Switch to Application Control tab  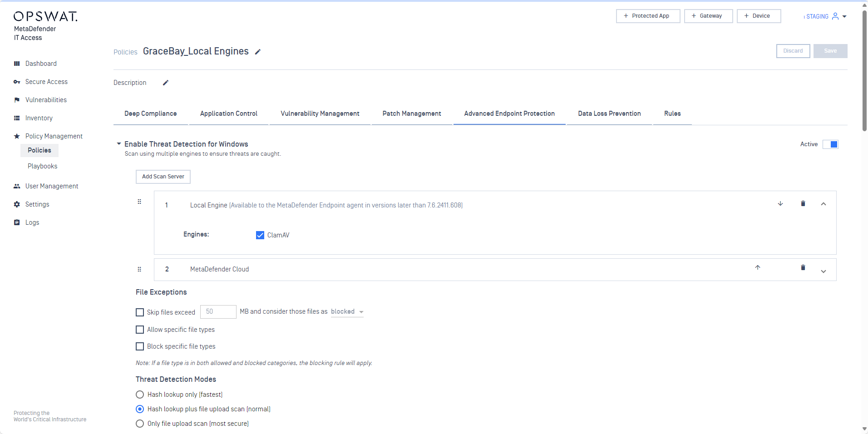pyautogui.click(x=229, y=113)
